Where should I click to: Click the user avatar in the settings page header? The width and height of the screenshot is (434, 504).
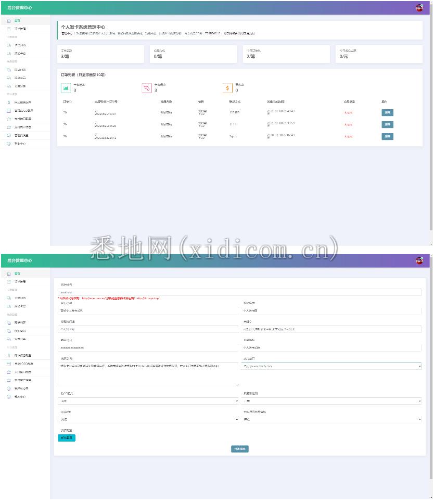point(419,261)
